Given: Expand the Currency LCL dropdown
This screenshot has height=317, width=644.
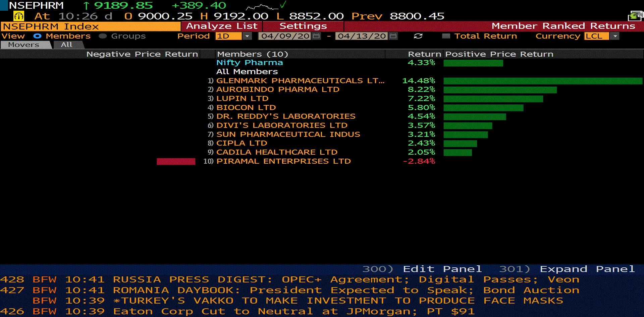Looking at the screenshot, I should [x=615, y=36].
